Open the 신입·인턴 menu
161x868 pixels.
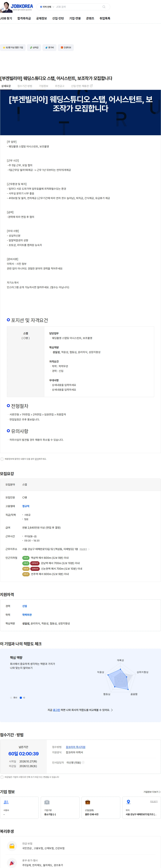click(x=58, y=19)
